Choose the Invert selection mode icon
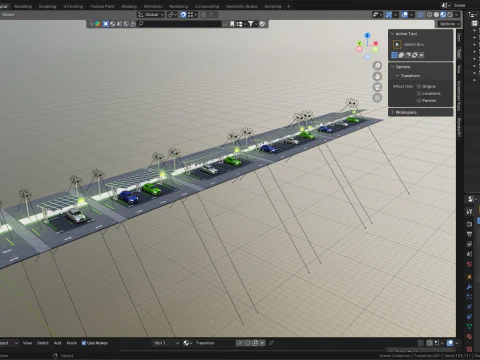The width and height of the screenshot is (480, 360). pyautogui.click(x=415, y=55)
